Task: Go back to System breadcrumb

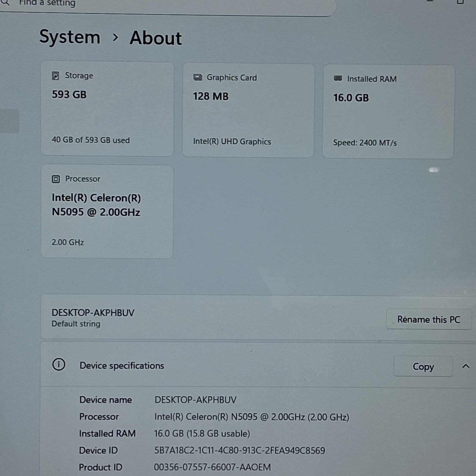Action: coord(70,37)
